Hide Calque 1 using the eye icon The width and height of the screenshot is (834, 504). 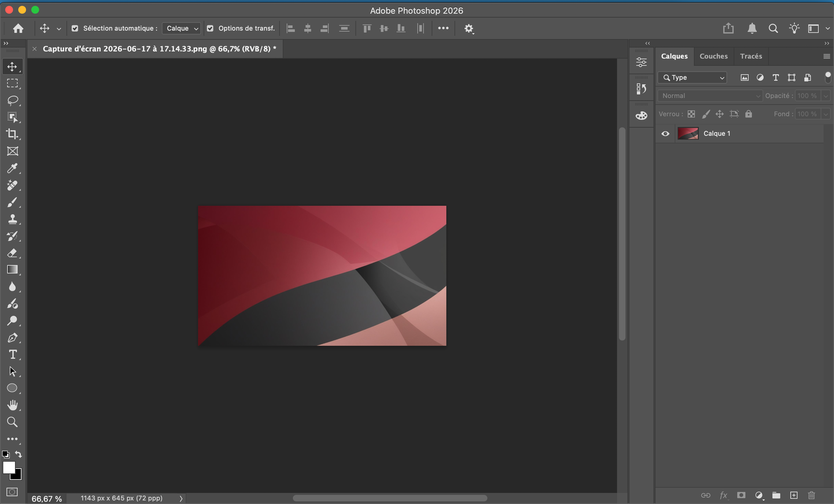[665, 133]
